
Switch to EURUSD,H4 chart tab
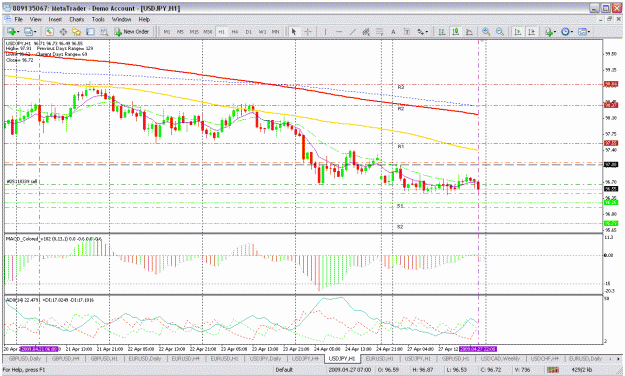(185, 358)
